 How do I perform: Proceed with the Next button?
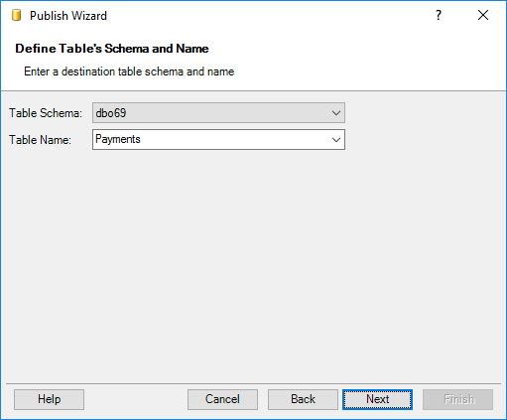(377, 399)
